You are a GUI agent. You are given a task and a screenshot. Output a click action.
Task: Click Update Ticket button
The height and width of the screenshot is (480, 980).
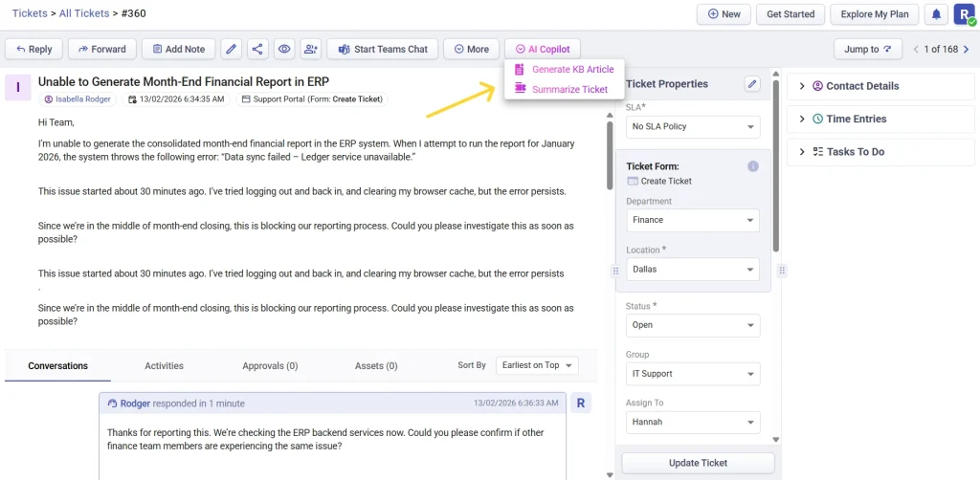[x=698, y=463]
